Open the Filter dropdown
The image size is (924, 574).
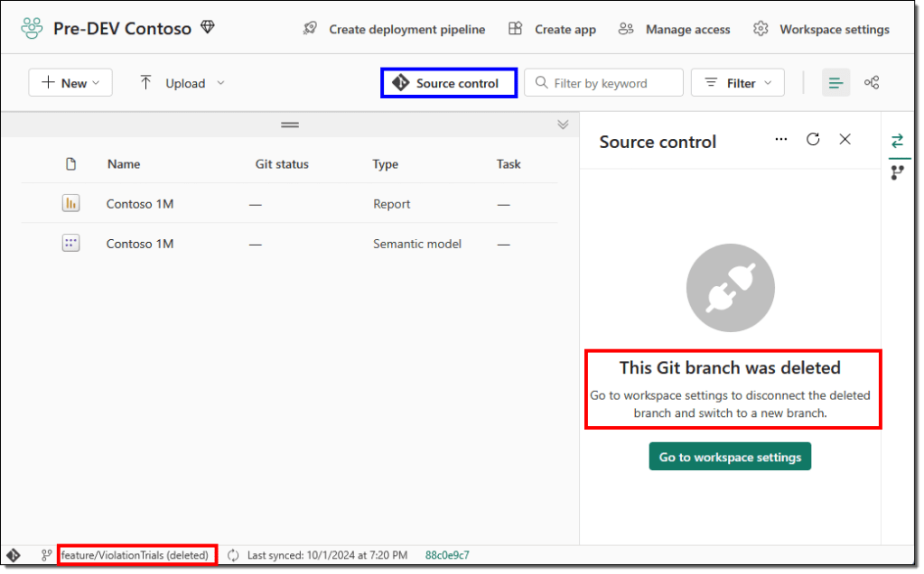click(737, 83)
